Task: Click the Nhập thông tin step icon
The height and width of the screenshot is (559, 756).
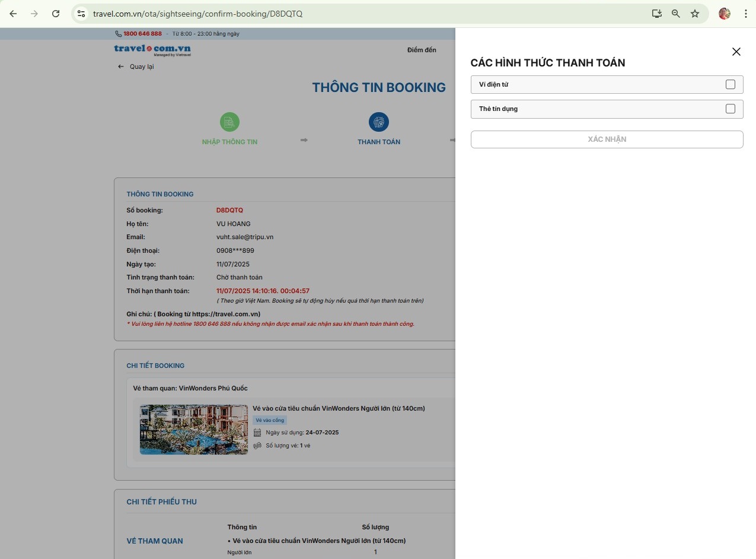Action: point(229,122)
